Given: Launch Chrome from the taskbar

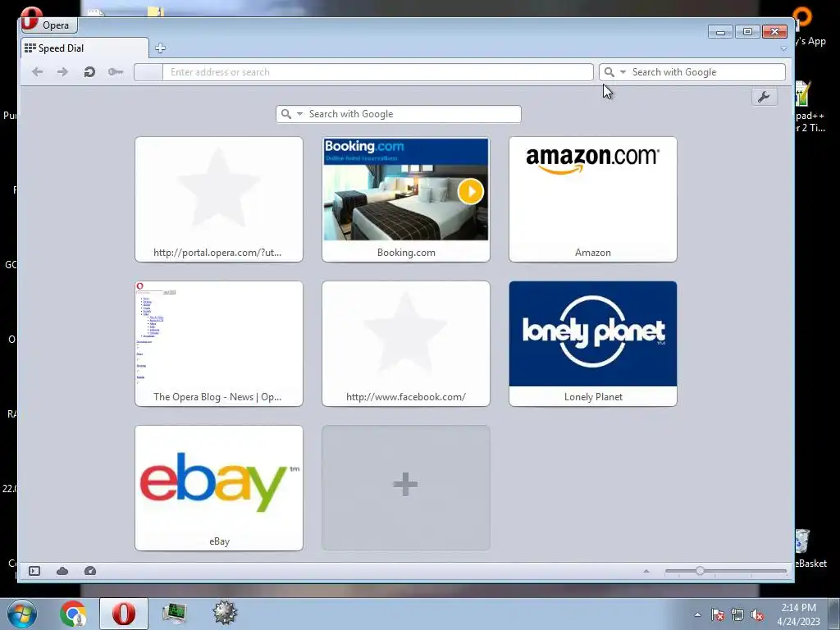Looking at the screenshot, I should coord(73,614).
